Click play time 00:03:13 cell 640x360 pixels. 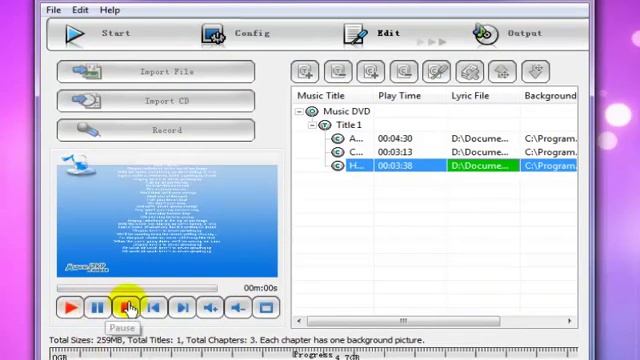(395, 152)
